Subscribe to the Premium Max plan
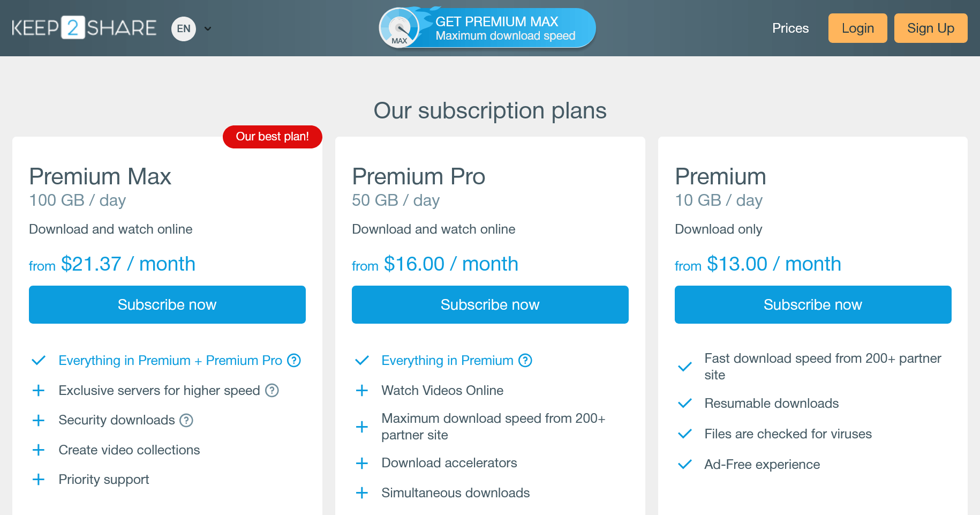 pyautogui.click(x=167, y=304)
